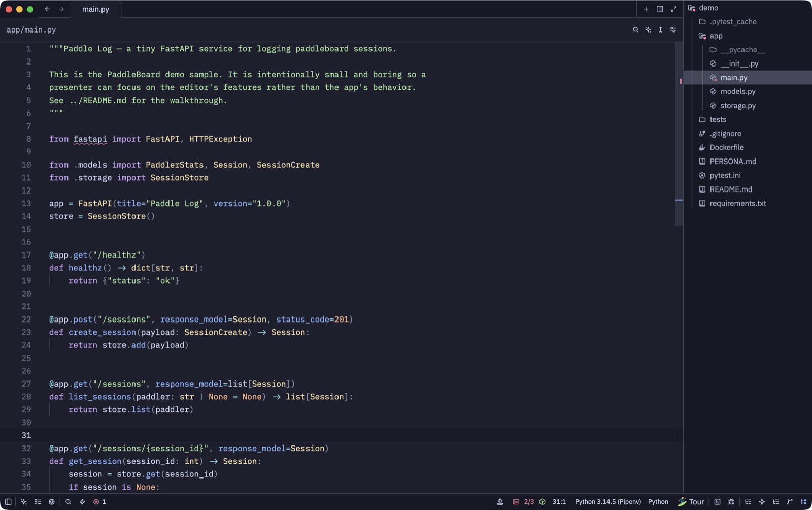This screenshot has width=812, height=510.
Task: Open requirements.txt file
Action: [x=748, y=203]
